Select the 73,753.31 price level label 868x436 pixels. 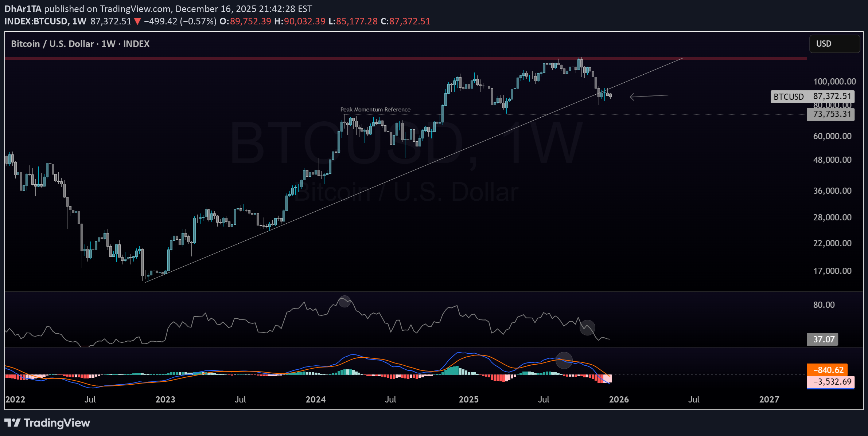click(832, 114)
